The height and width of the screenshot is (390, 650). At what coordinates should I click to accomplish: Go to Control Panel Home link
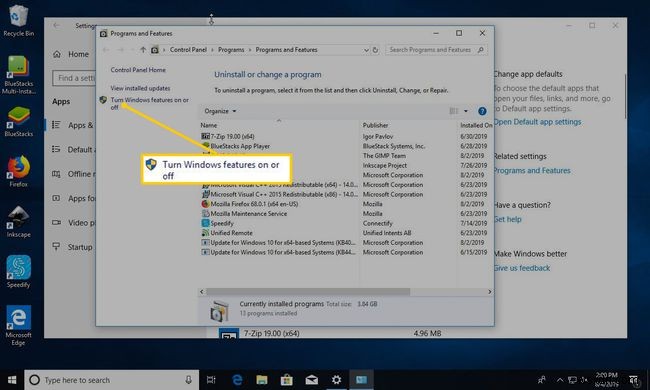(x=138, y=70)
